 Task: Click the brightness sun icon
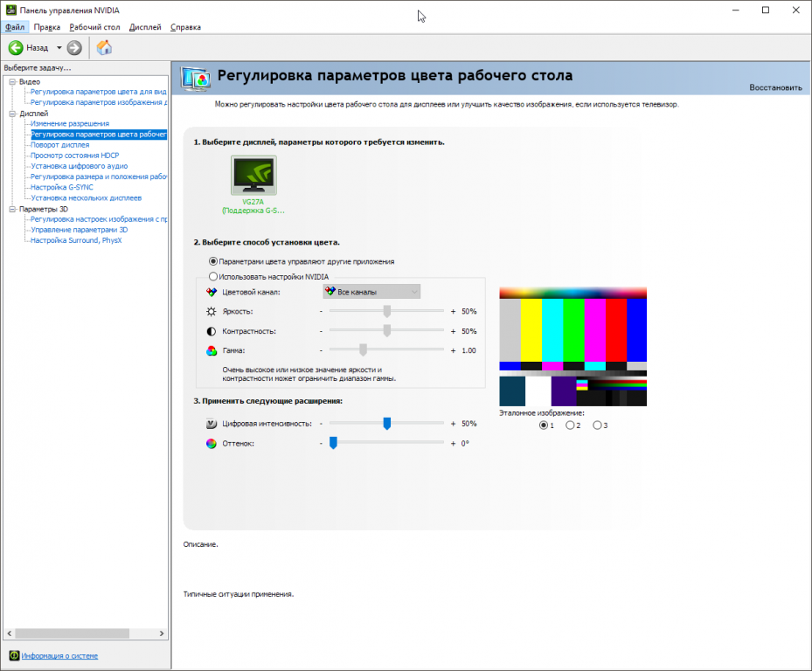point(212,312)
